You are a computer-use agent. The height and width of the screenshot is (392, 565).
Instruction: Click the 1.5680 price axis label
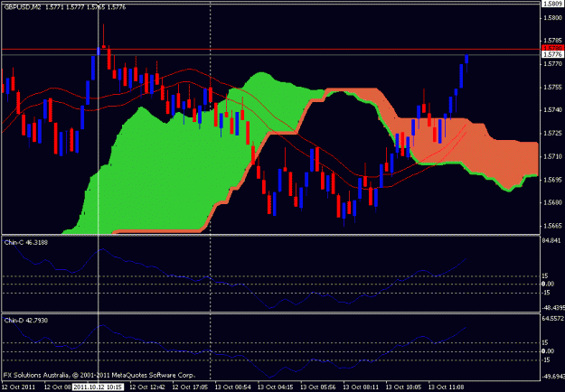tap(552, 202)
